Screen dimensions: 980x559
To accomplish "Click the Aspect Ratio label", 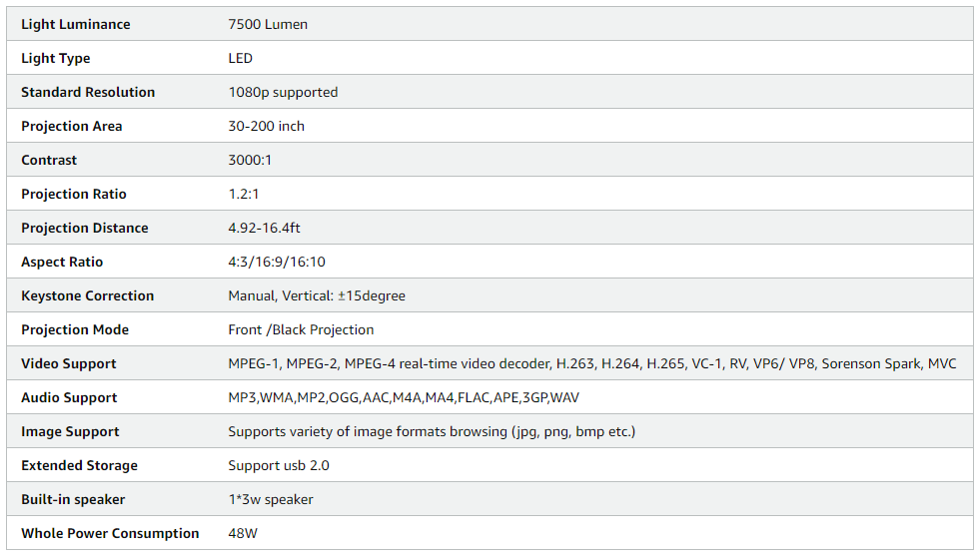I will (62, 262).
